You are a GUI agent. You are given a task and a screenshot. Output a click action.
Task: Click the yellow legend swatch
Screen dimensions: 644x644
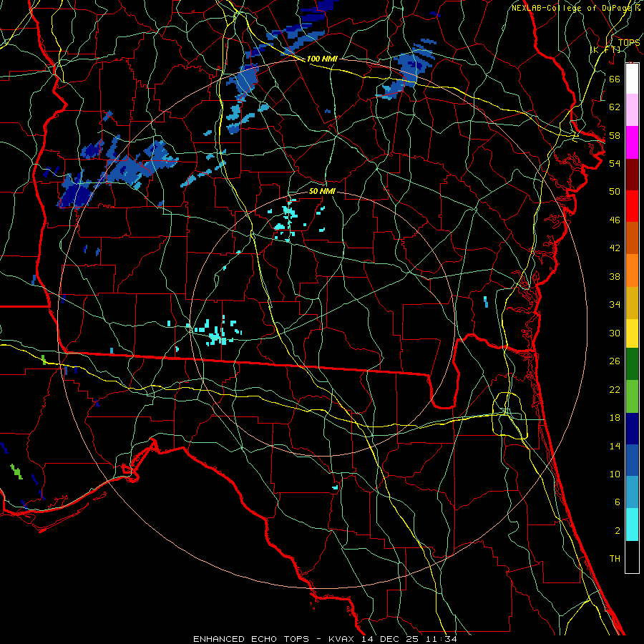[632, 333]
